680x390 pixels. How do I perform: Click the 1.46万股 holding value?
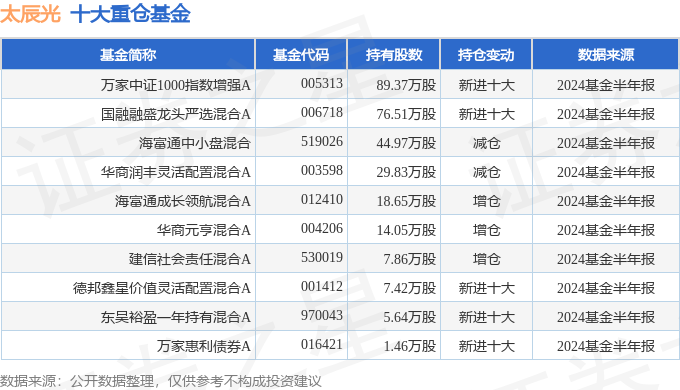409,347
